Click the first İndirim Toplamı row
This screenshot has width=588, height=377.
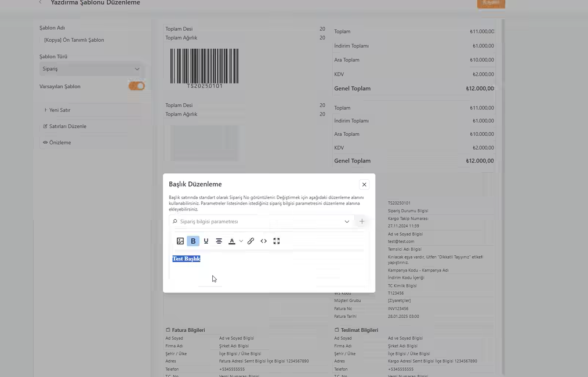pyautogui.click(x=414, y=46)
